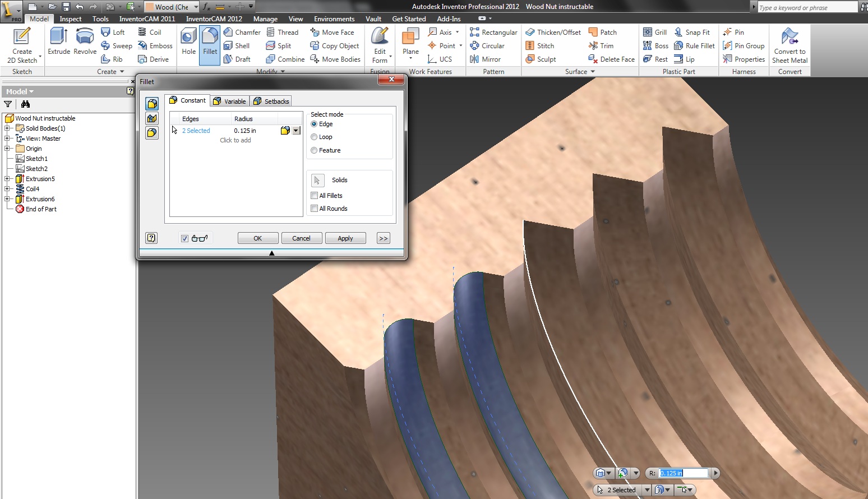Select Move Face tool

click(x=333, y=33)
